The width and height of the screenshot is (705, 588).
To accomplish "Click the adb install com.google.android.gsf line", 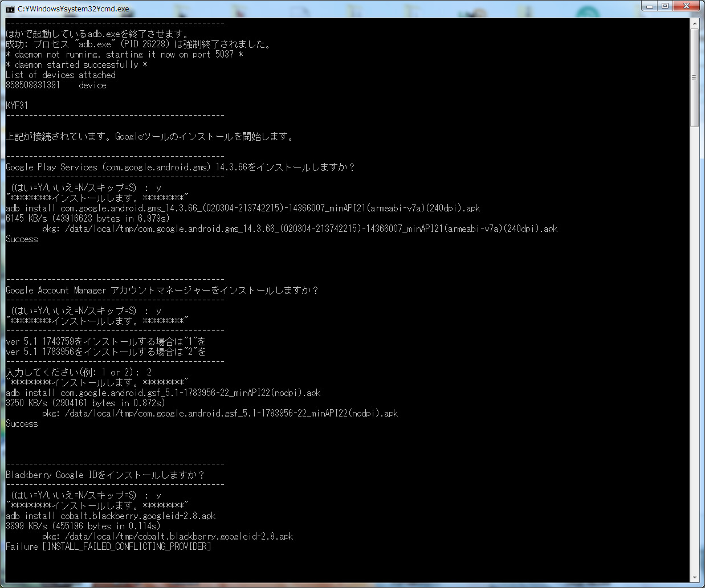I will pos(163,393).
